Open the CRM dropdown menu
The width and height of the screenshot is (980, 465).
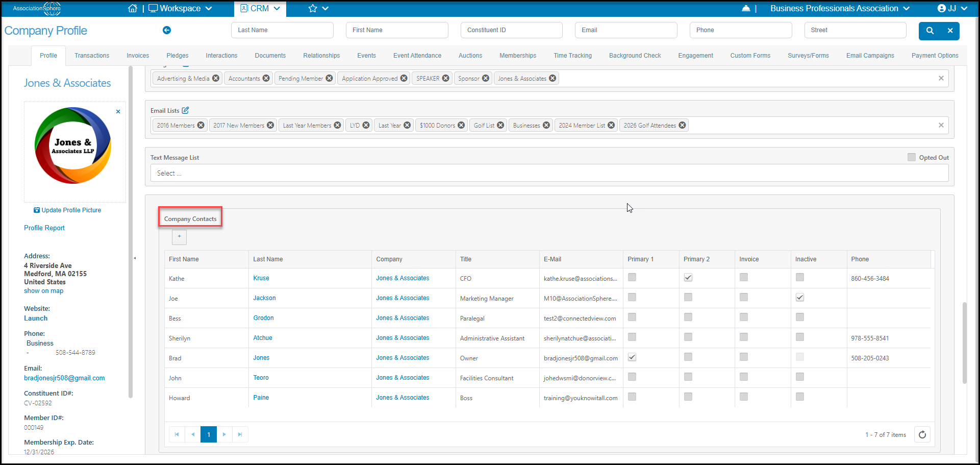pos(260,8)
